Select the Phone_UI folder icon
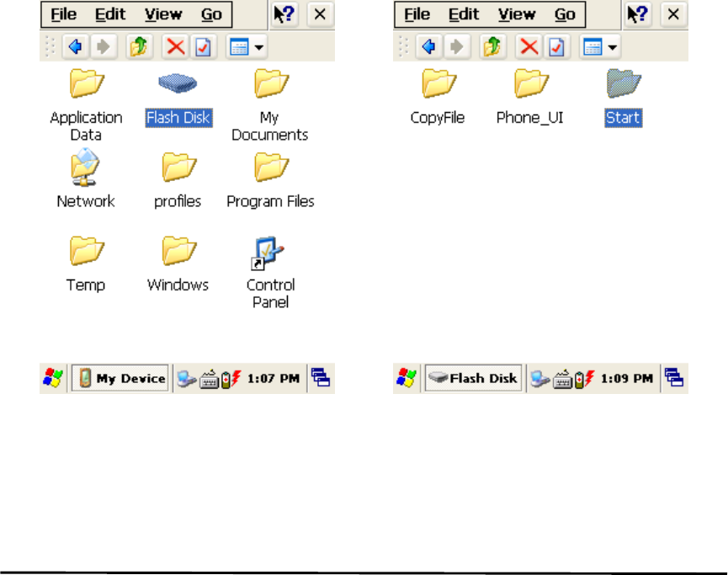 tap(531, 83)
